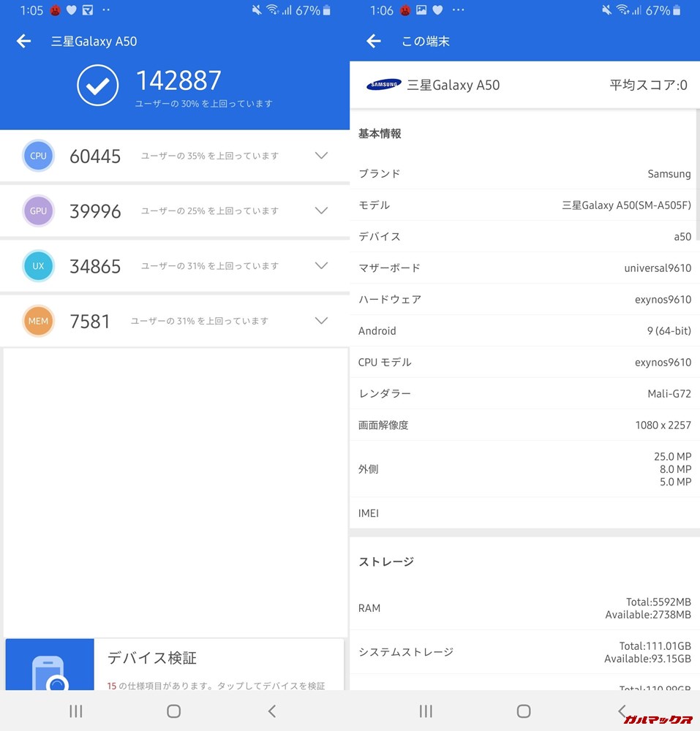This screenshot has height=731, width=700.
Task: Tap the total score 142887
Action: coord(178,80)
